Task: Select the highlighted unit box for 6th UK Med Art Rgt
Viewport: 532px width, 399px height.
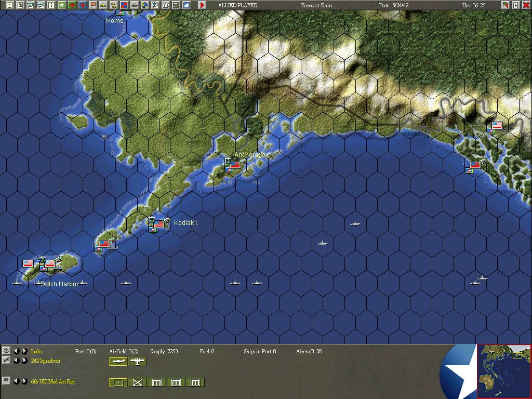Action: tap(117, 381)
